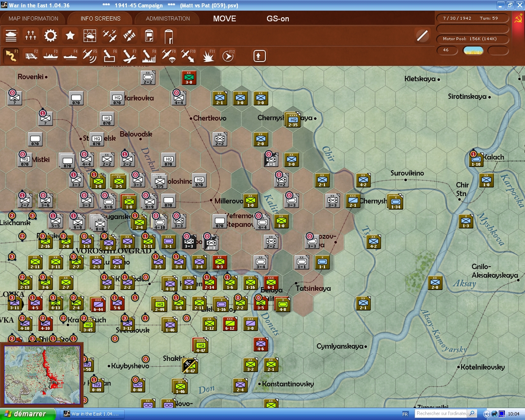Click the Rechercher desktop search field

click(441, 413)
